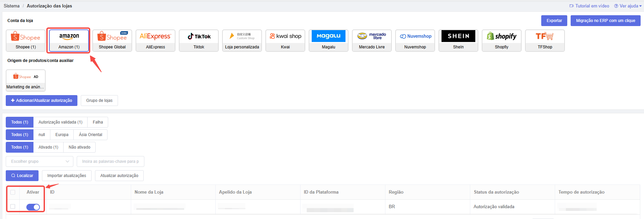The width and height of the screenshot is (644, 219).
Task: Switch to the Falha tab
Action: click(98, 122)
